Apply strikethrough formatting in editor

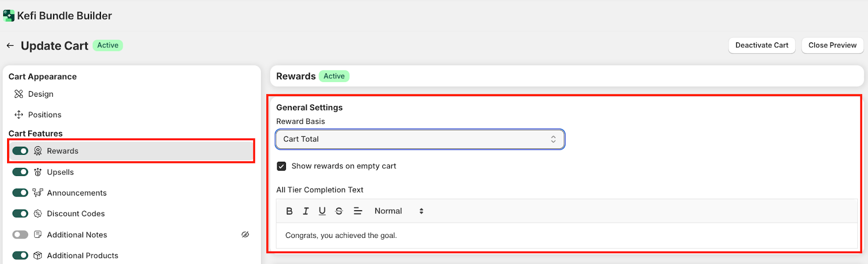[339, 211]
